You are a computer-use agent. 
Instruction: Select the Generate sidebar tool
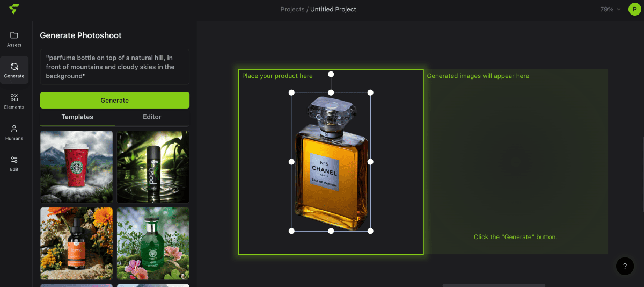pyautogui.click(x=14, y=70)
